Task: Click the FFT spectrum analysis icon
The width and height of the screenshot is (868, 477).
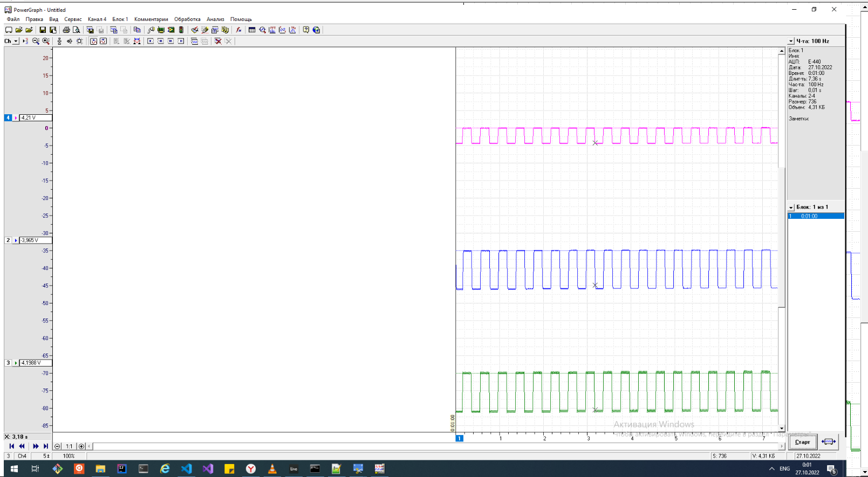Action: 272,30
